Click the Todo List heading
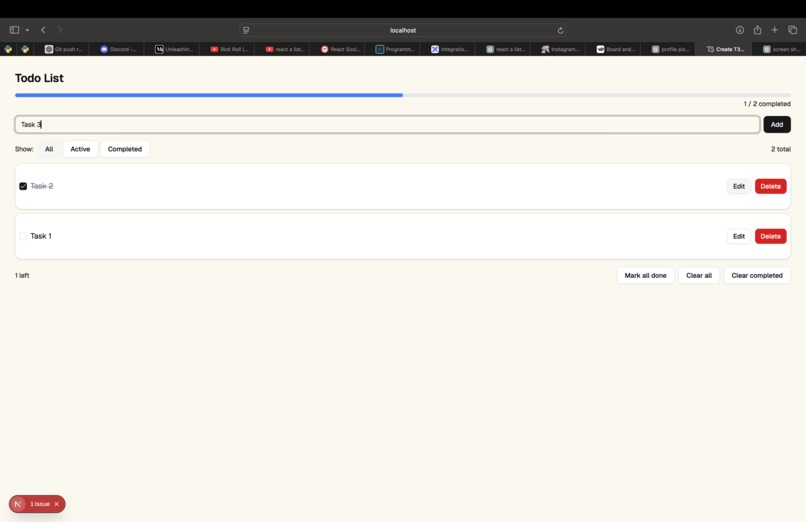The width and height of the screenshot is (806, 522). click(x=39, y=78)
